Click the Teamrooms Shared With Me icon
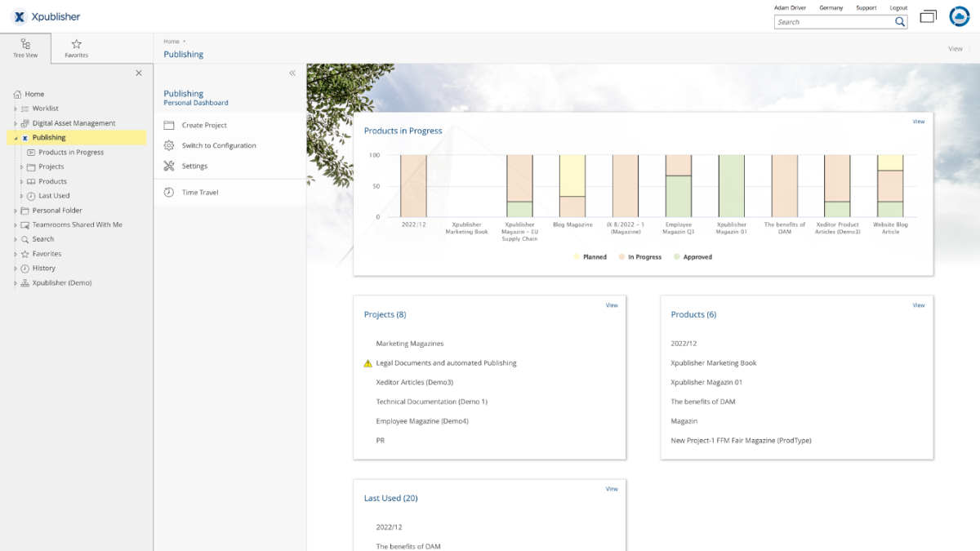Screen dimensions: 980x551 [25, 224]
